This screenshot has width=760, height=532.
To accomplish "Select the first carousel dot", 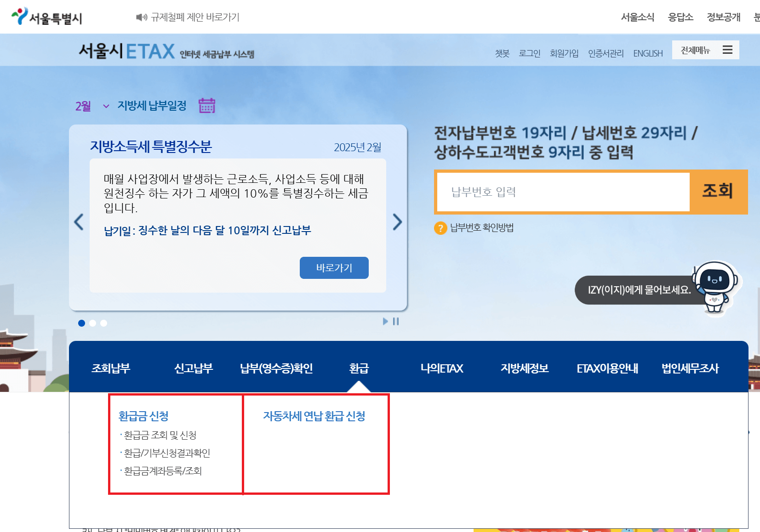I will point(82,323).
